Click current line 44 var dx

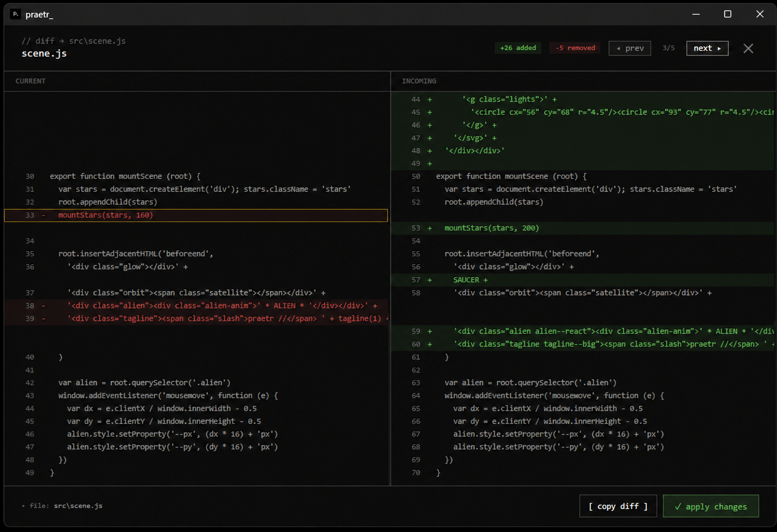pyautogui.click(x=196, y=408)
